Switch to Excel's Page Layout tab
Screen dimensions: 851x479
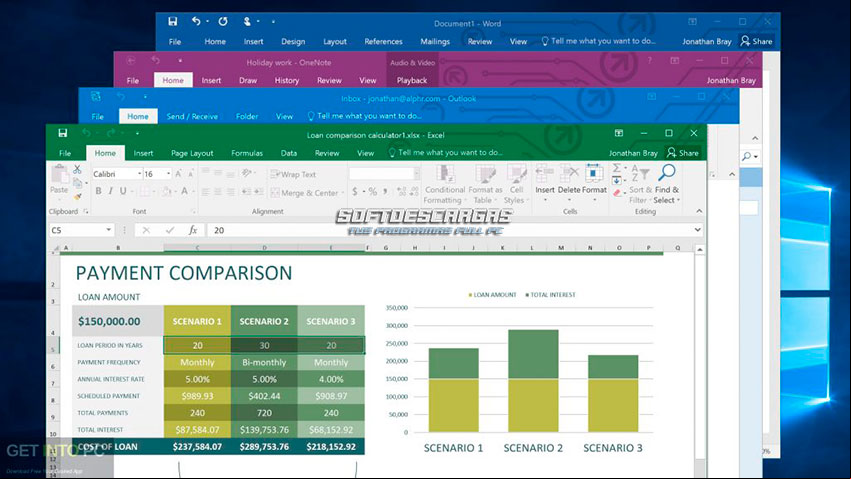point(192,153)
